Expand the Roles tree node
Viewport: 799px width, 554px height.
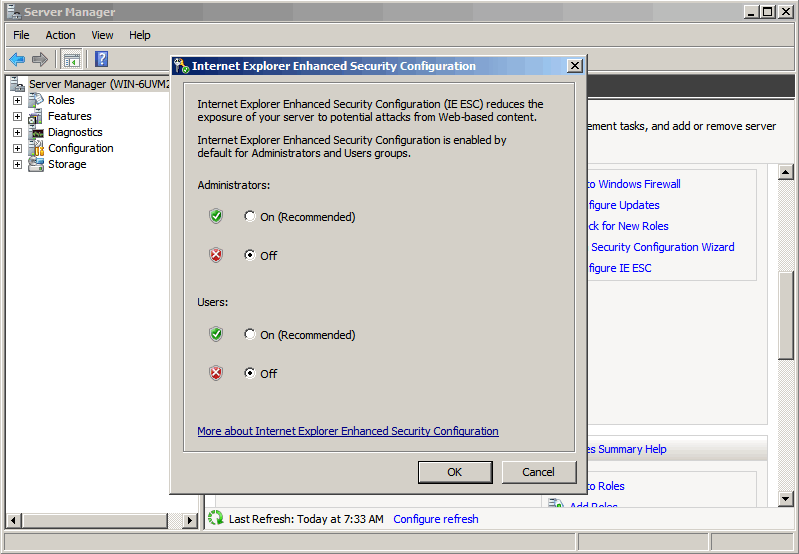pos(17,100)
